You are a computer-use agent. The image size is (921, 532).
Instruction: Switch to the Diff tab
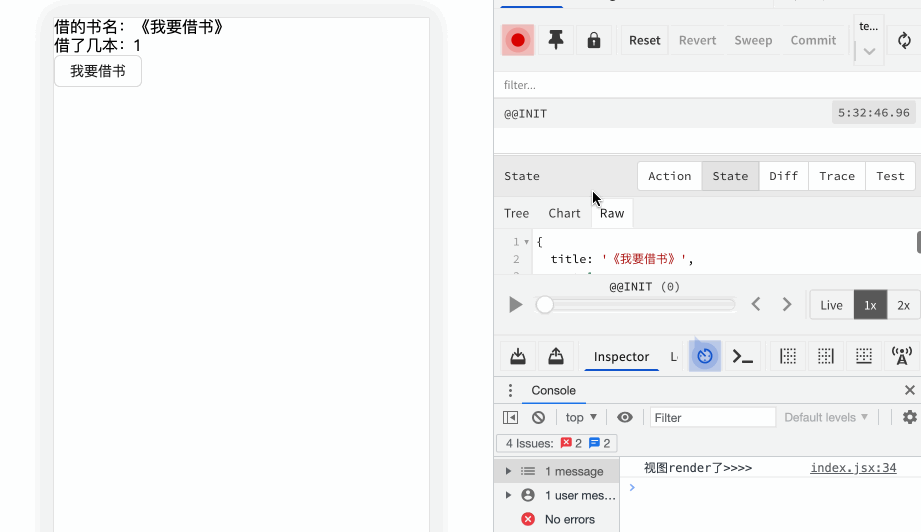click(x=784, y=176)
